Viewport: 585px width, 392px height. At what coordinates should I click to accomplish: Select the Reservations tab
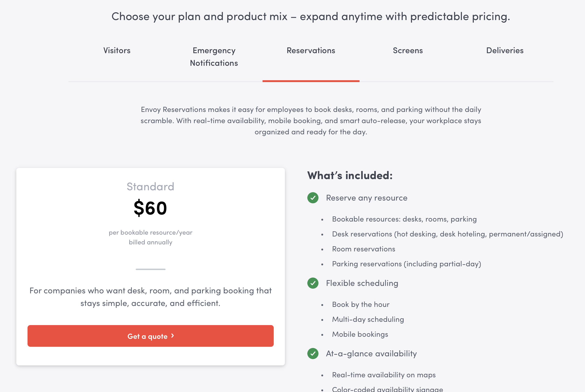[x=311, y=50]
